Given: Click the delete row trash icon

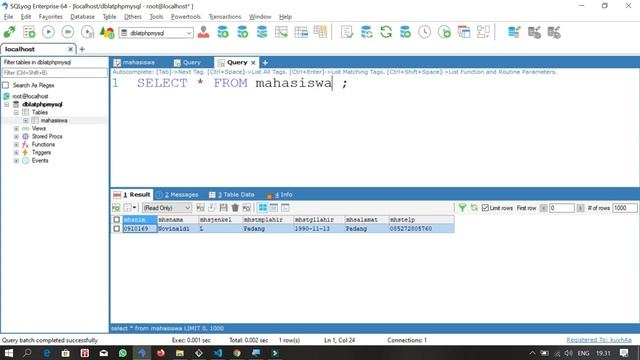Looking at the screenshot, I should tap(235, 208).
